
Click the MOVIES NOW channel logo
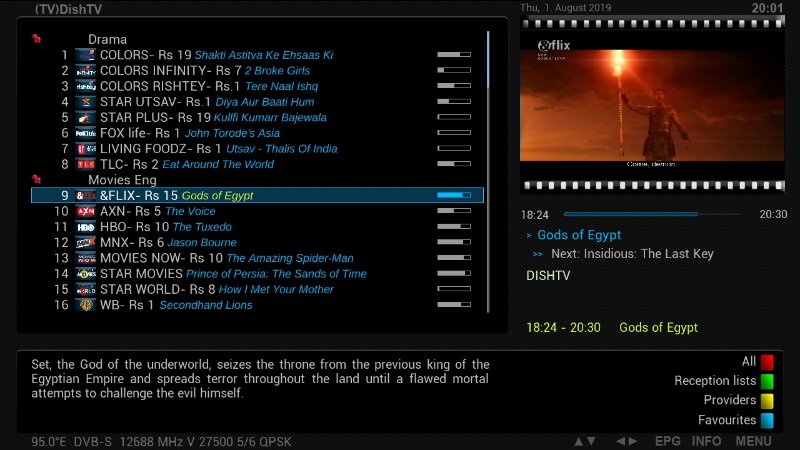coord(85,258)
